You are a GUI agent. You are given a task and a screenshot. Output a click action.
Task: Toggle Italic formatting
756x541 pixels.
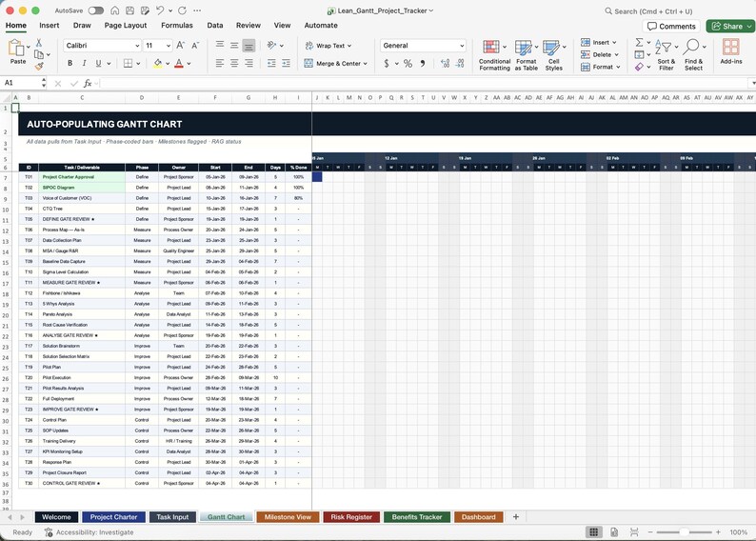(84, 63)
